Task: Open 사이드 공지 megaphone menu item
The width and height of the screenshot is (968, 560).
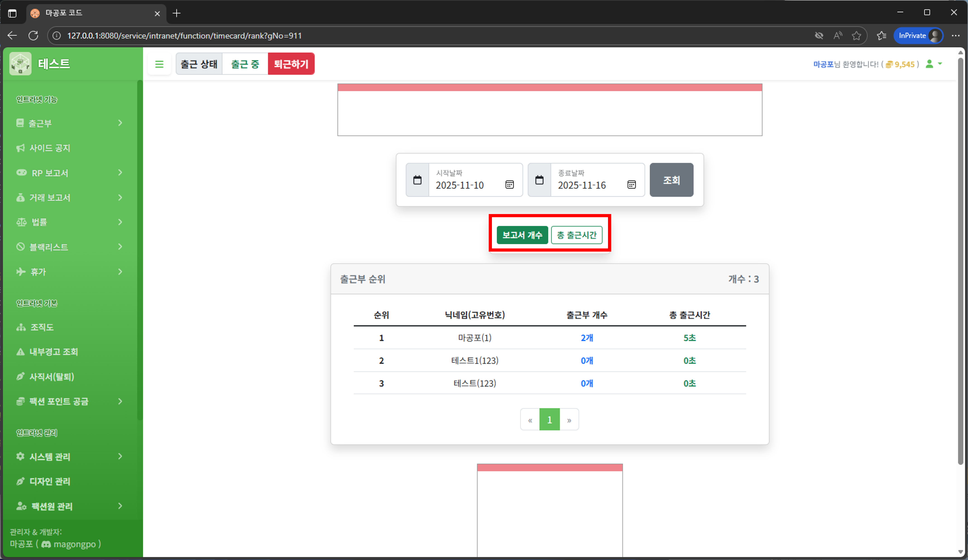Action: (x=50, y=148)
